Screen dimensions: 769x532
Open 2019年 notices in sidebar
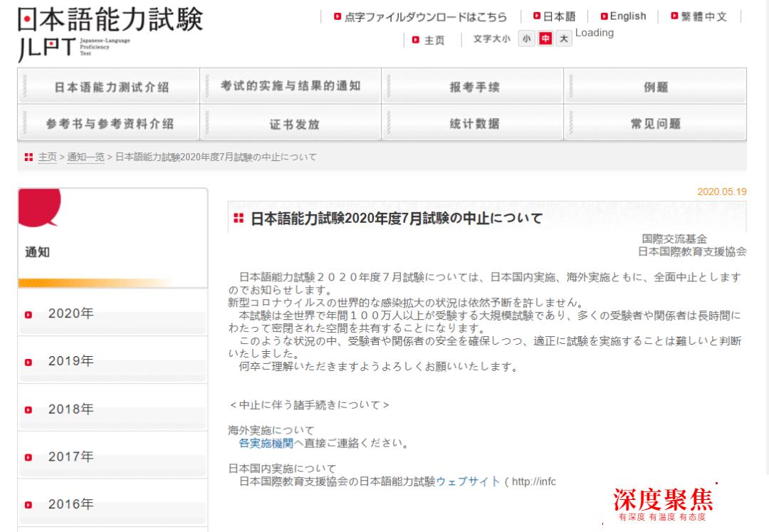click(113, 360)
